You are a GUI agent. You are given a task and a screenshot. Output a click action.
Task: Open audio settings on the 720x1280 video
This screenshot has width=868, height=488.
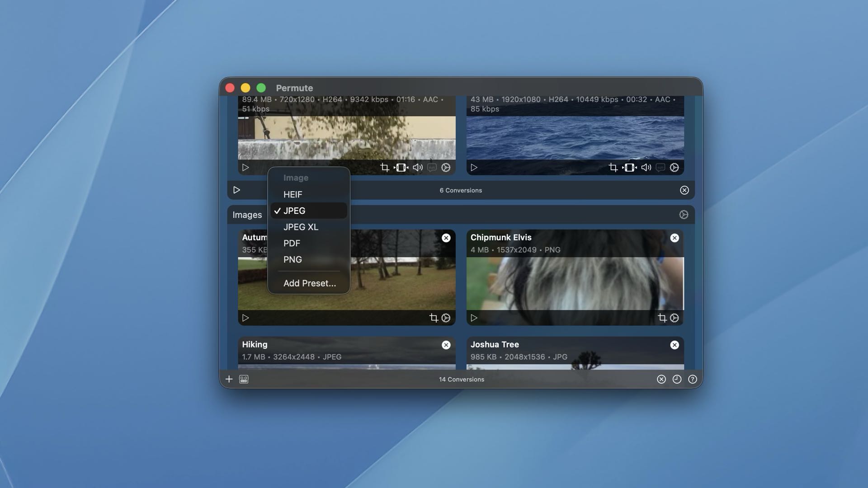coord(418,168)
